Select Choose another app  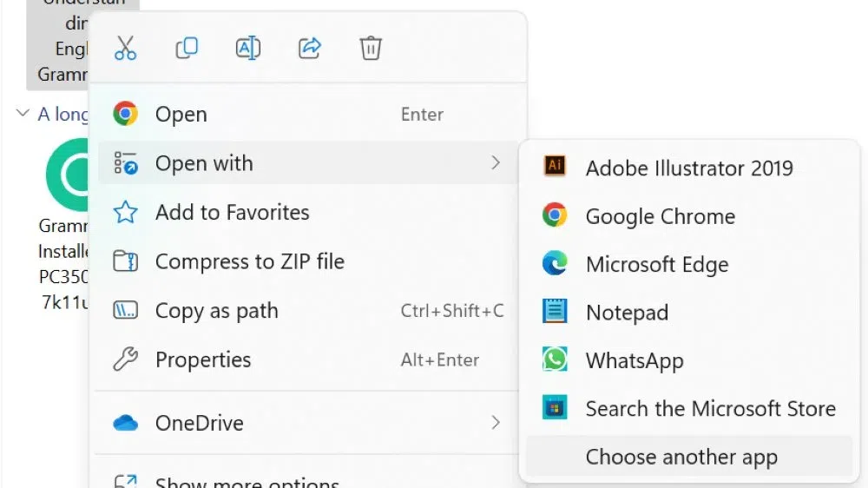681,457
